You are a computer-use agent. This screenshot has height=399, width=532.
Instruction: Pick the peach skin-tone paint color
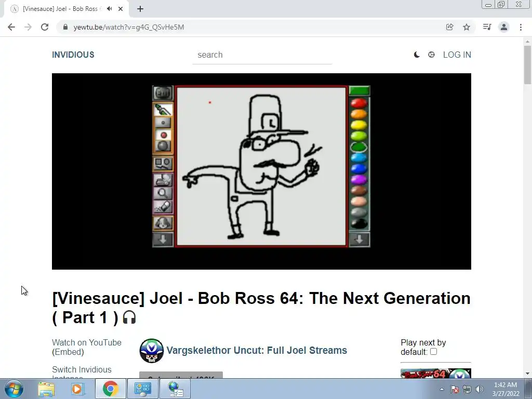[x=358, y=201]
